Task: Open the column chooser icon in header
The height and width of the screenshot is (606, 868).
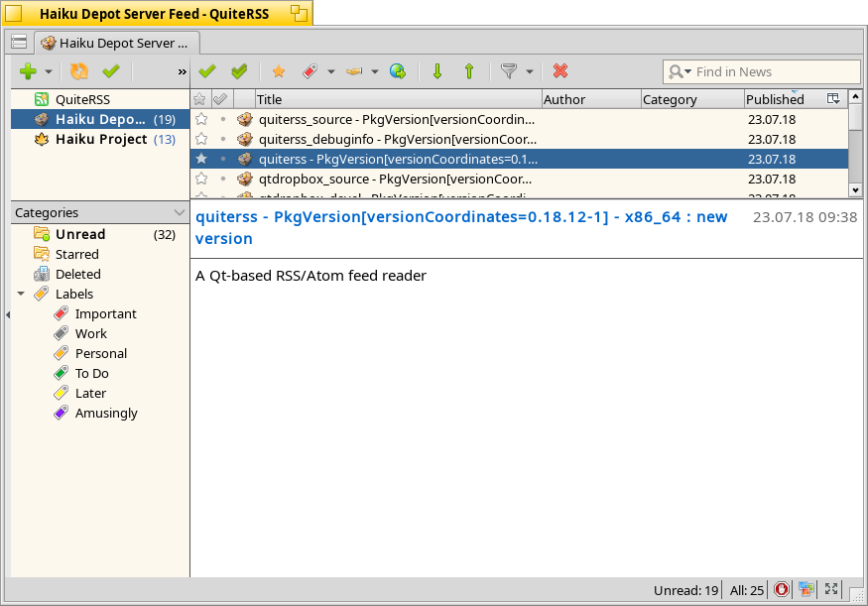Action: pos(833,99)
